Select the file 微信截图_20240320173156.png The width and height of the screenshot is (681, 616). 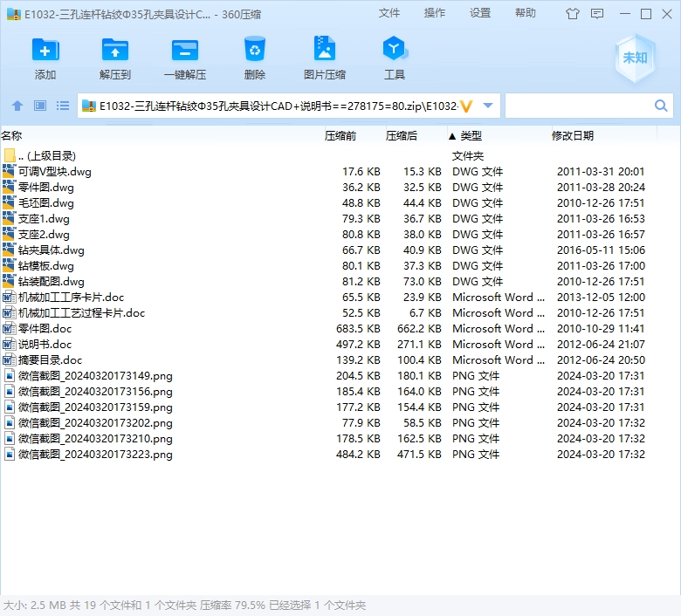pos(95,392)
